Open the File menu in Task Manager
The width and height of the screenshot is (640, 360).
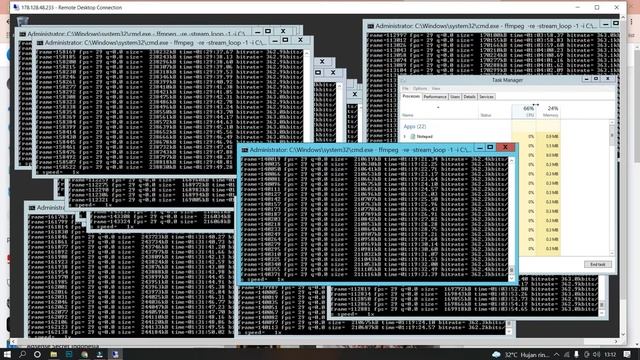(x=405, y=89)
